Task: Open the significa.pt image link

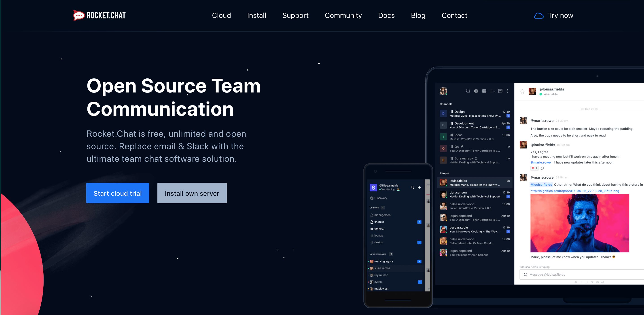Action: pos(574,191)
